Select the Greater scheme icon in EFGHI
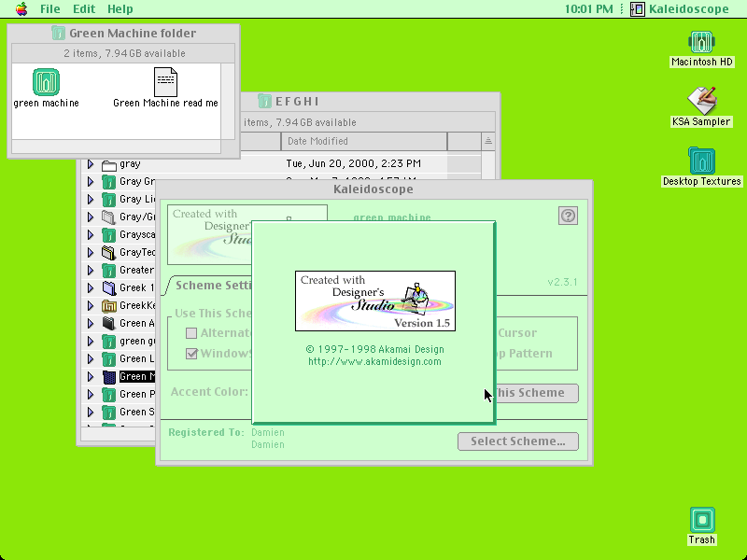 pos(109,271)
